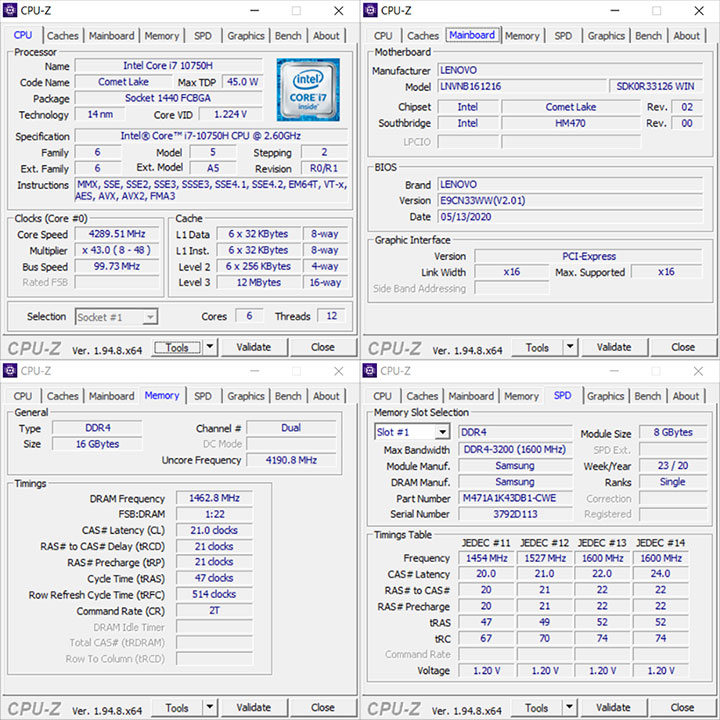Click the CPU-Z app icon in SPD window title bar
This screenshot has height=720, width=720.
pyautogui.click(x=370, y=371)
